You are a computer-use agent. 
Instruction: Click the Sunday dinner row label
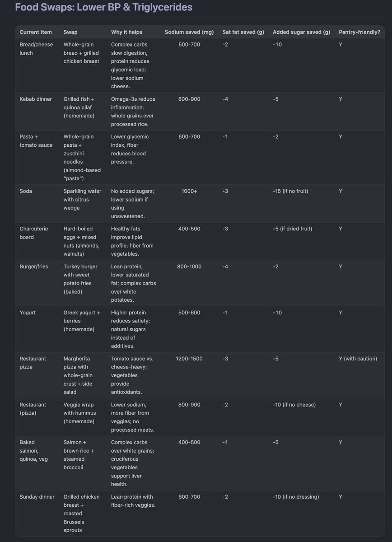tap(37, 497)
